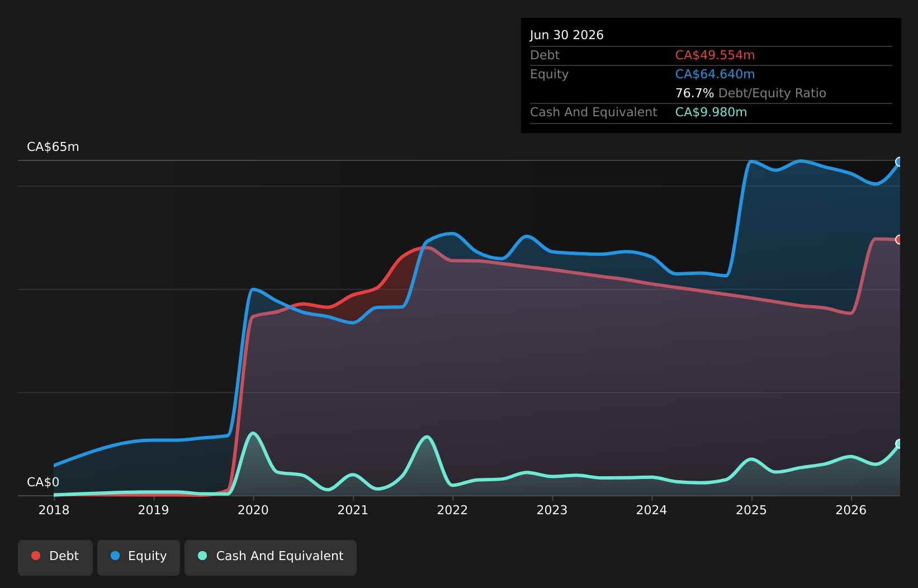
Task: Click the 2019 x-axis label
Action: point(153,510)
